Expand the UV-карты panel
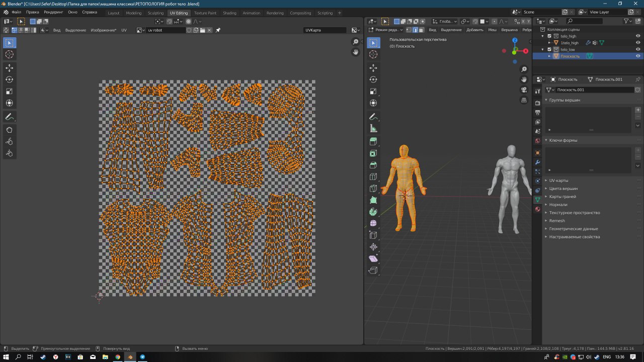The width and height of the screenshot is (644, 362). point(593,180)
